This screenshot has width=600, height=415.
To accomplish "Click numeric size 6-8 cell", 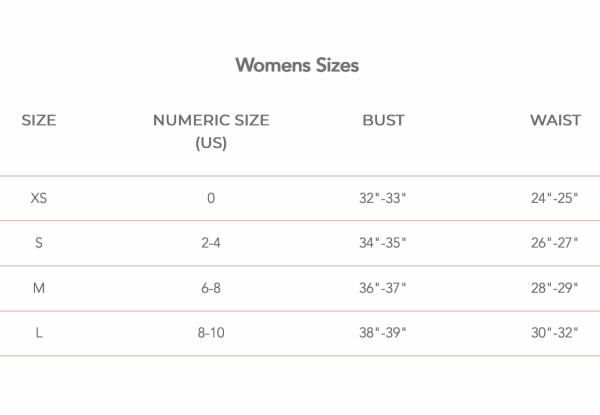I will coord(211,288).
